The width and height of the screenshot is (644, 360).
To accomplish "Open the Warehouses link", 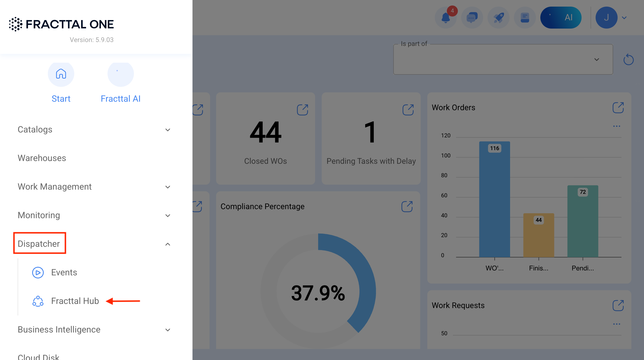I will point(42,158).
